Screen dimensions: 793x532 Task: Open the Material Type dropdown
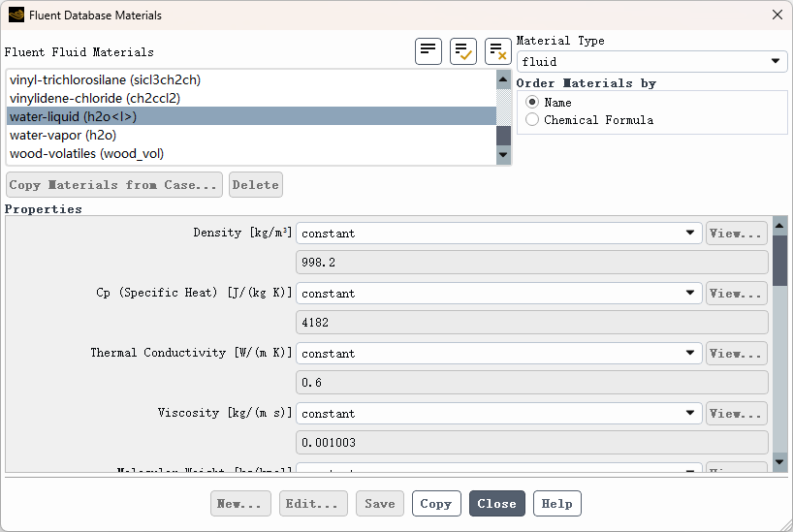(651, 62)
